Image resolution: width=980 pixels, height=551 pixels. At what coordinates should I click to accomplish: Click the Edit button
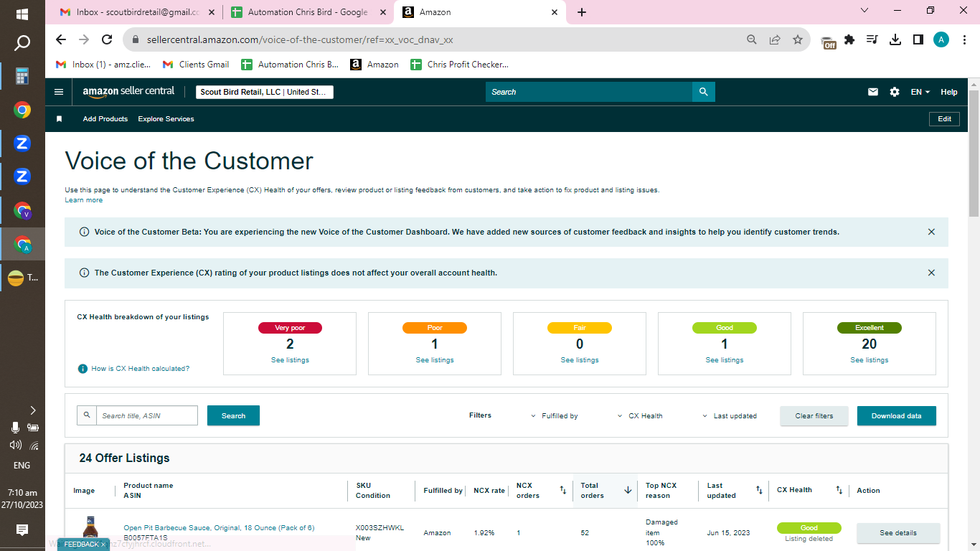(x=945, y=119)
